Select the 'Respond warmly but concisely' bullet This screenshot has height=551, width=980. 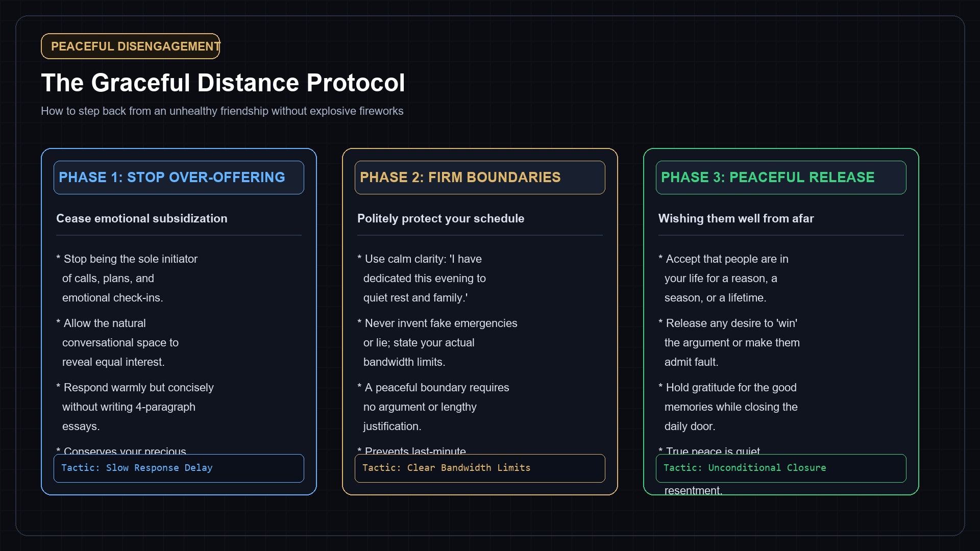[135, 407]
